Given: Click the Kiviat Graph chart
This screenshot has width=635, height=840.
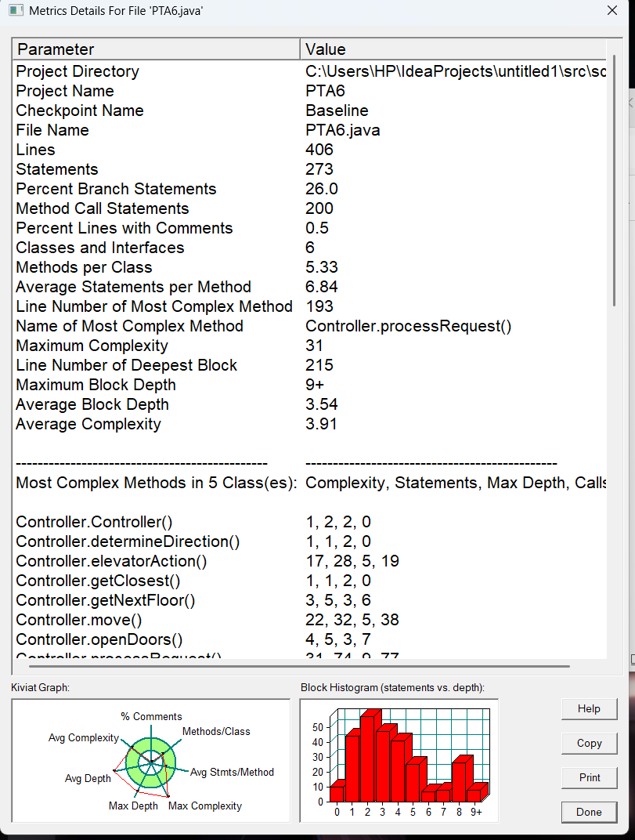Looking at the screenshot, I should (151, 761).
